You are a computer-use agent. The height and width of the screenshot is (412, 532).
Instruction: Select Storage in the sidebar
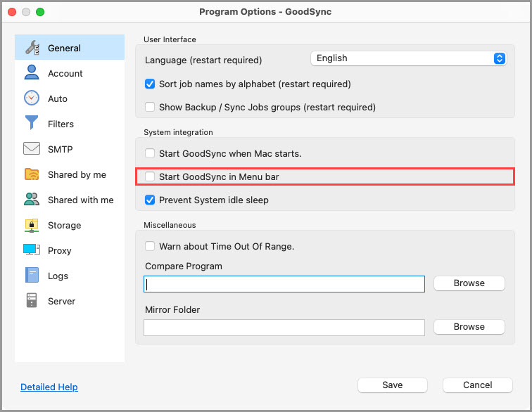(x=65, y=225)
